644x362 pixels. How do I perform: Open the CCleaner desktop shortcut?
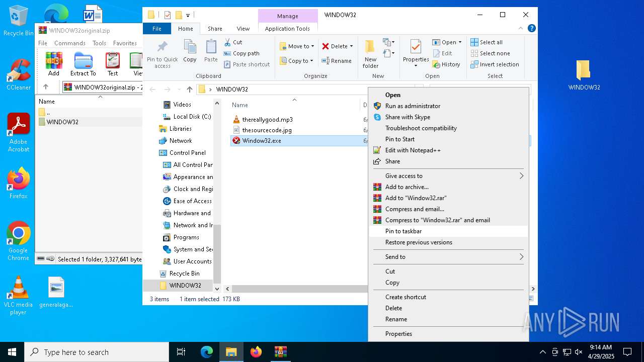pyautogui.click(x=19, y=74)
